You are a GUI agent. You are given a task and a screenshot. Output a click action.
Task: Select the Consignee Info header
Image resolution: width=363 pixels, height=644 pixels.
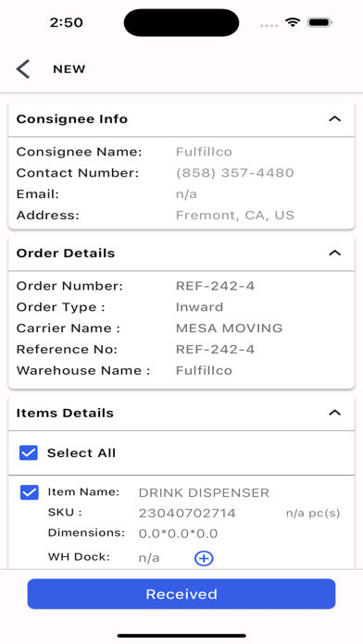point(72,119)
